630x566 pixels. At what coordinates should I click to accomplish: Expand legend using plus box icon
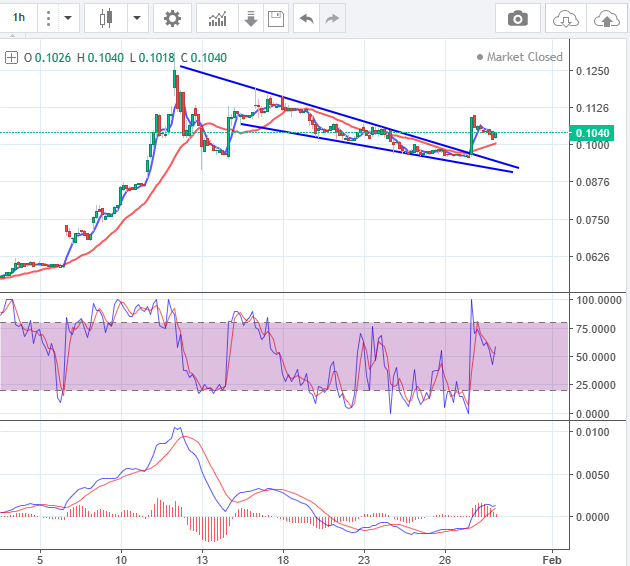(11, 58)
